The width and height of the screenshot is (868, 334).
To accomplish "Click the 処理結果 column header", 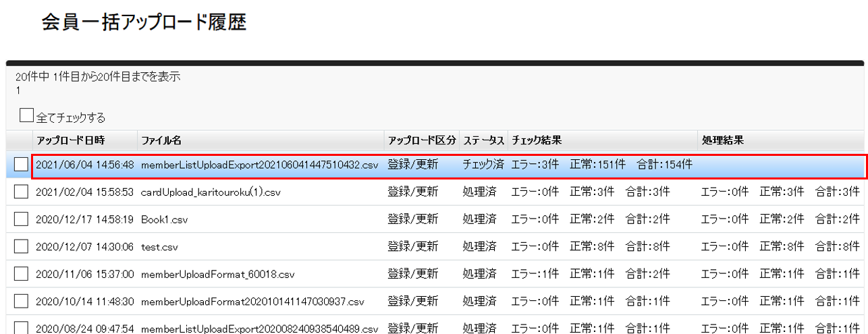I will point(722,140).
